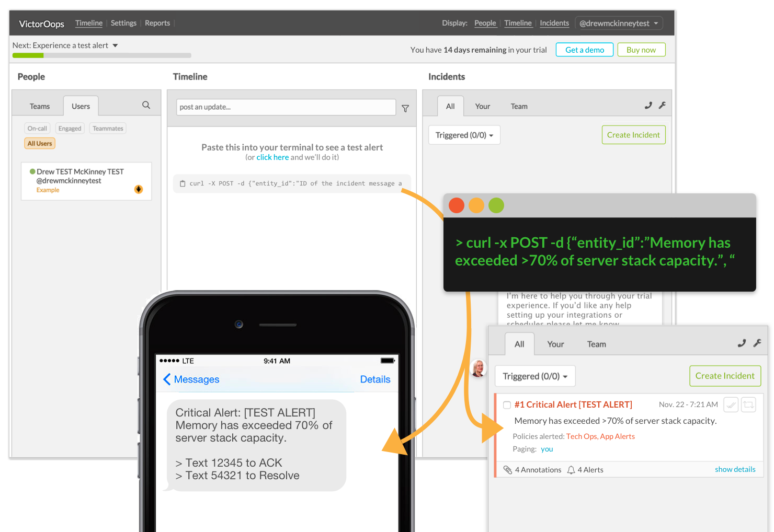774x532 pixels.
Task: Toggle the Incidents display link
Action: coord(554,23)
